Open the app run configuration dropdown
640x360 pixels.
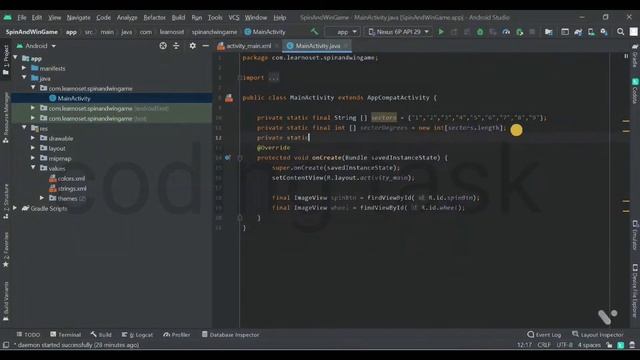(342, 31)
